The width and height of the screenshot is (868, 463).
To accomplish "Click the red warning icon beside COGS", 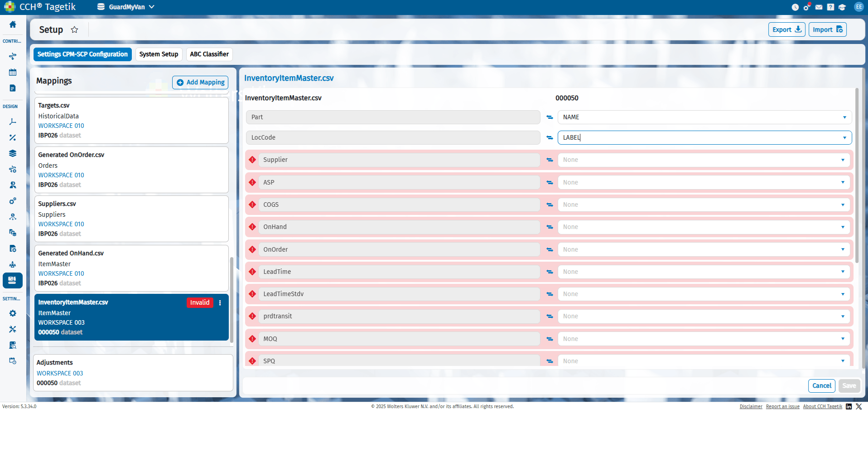I will pos(252,205).
